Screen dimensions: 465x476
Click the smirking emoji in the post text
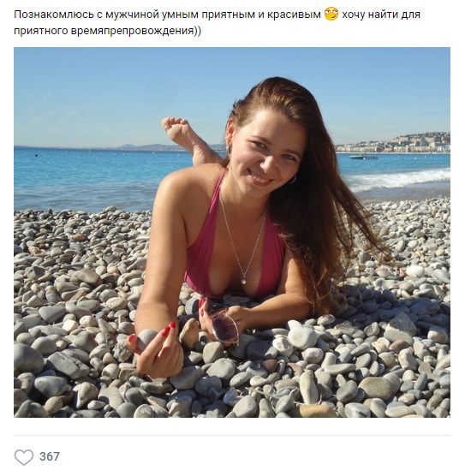(331, 15)
